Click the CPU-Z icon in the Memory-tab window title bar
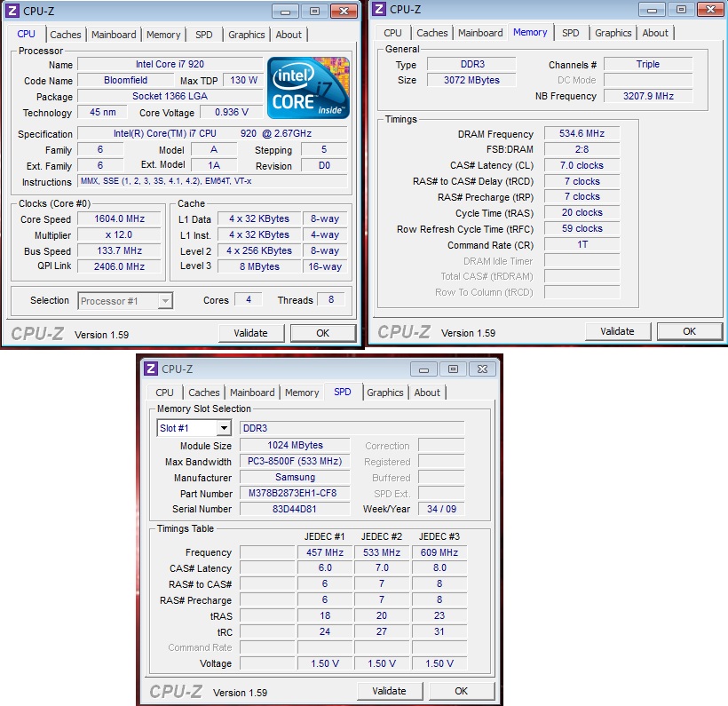This screenshot has height=706, width=728. pyautogui.click(x=379, y=9)
